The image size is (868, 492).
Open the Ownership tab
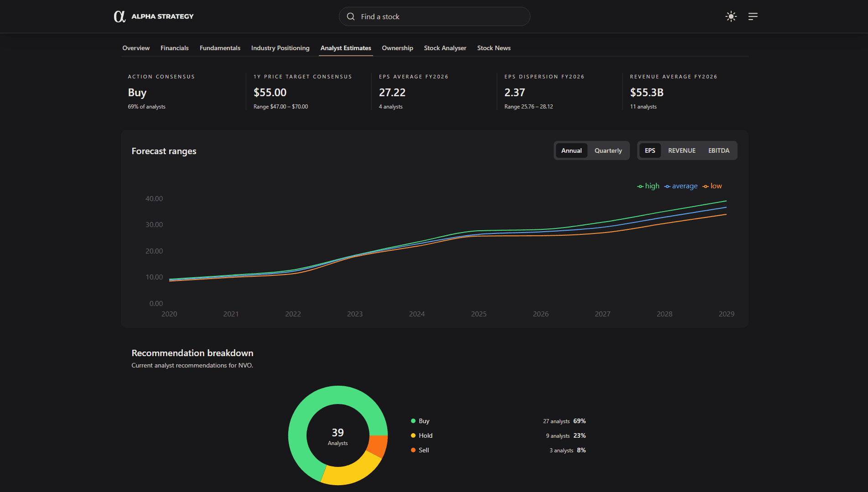pyautogui.click(x=397, y=48)
